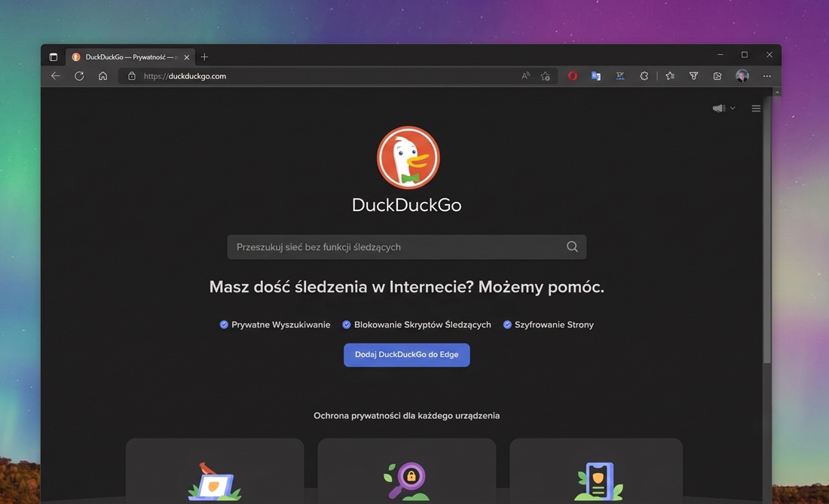This screenshot has width=829, height=504.
Task: Open the phone with shield card
Action: click(596, 470)
